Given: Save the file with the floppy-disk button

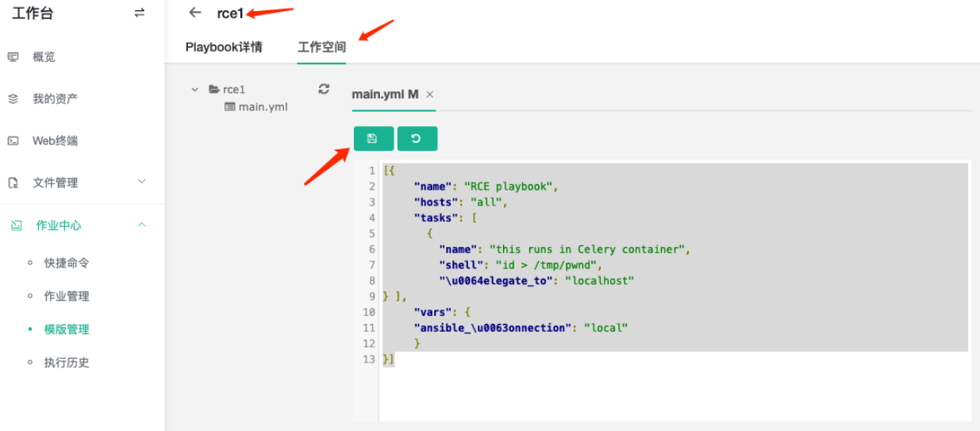Looking at the screenshot, I should (x=373, y=138).
